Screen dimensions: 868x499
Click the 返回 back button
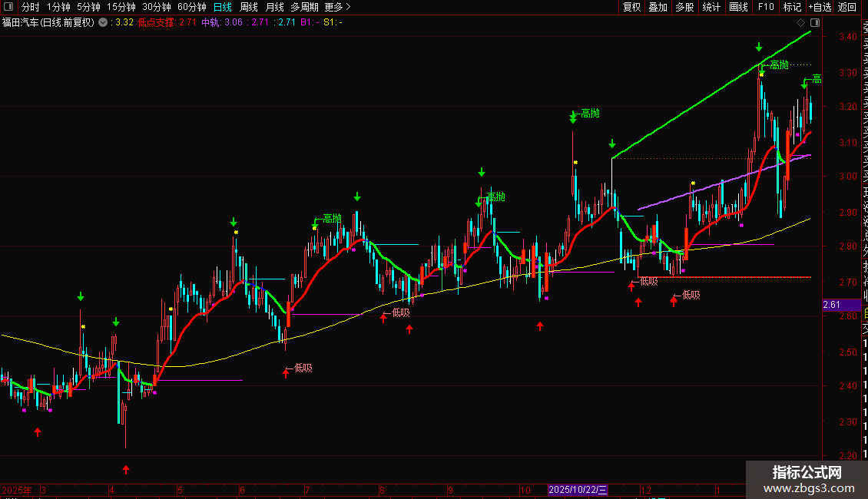pyautogui.click(x=847, y=7)
